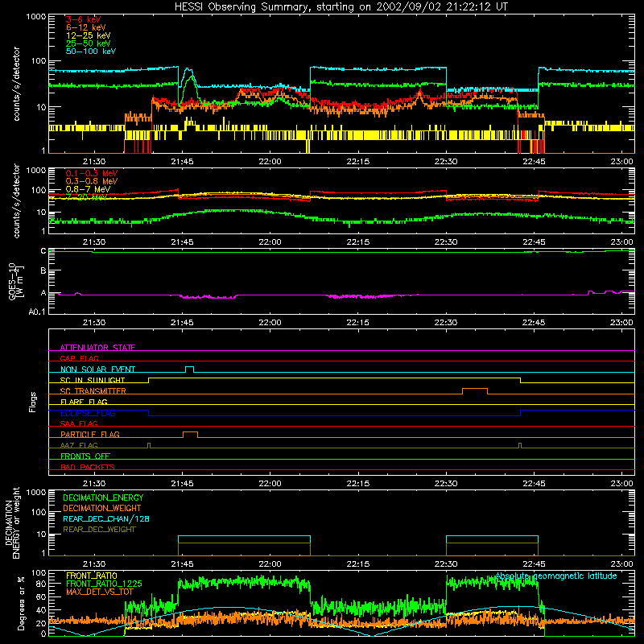Select the 'REAR_DEC_CHAN/128' legend label
The height and width of the screenshot is (644, 644).
106,518
